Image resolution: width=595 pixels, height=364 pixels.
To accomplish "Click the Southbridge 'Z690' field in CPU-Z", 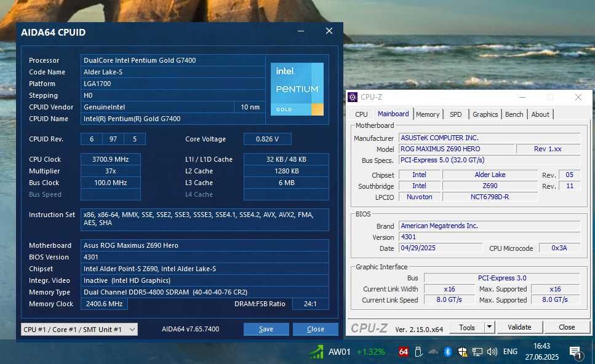I will tap(490, 186).
